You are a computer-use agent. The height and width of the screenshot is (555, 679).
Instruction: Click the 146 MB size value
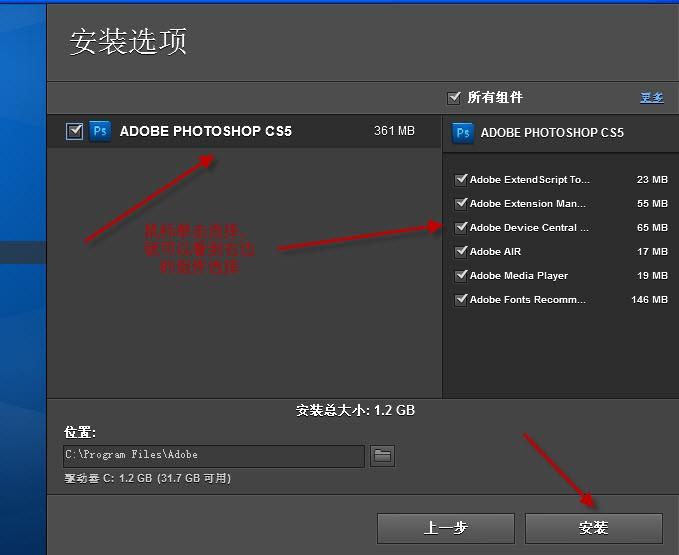649,300
